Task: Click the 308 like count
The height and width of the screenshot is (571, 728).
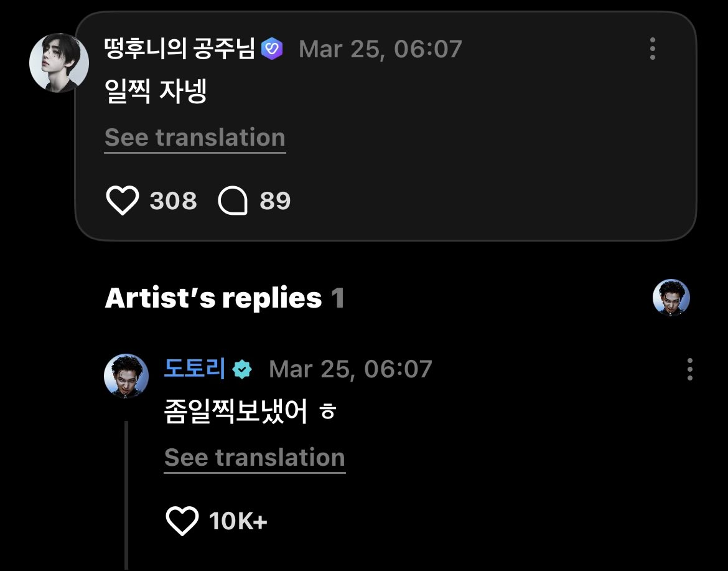Action: (173, 201)
